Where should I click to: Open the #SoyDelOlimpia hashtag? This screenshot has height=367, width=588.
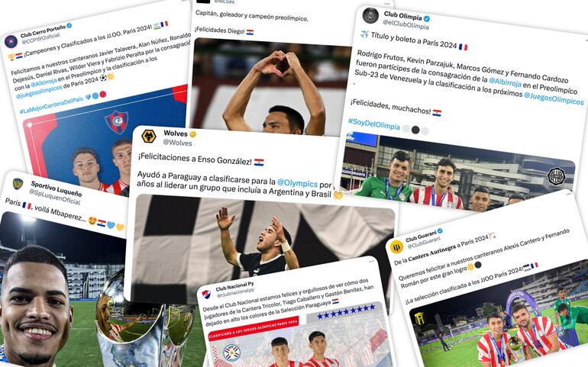click(x=374, y=124)
